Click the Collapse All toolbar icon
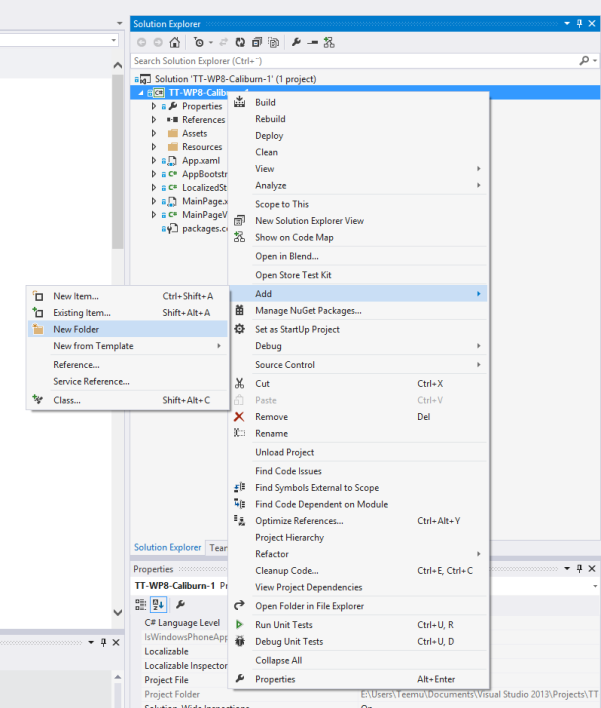 pos(257,42)
